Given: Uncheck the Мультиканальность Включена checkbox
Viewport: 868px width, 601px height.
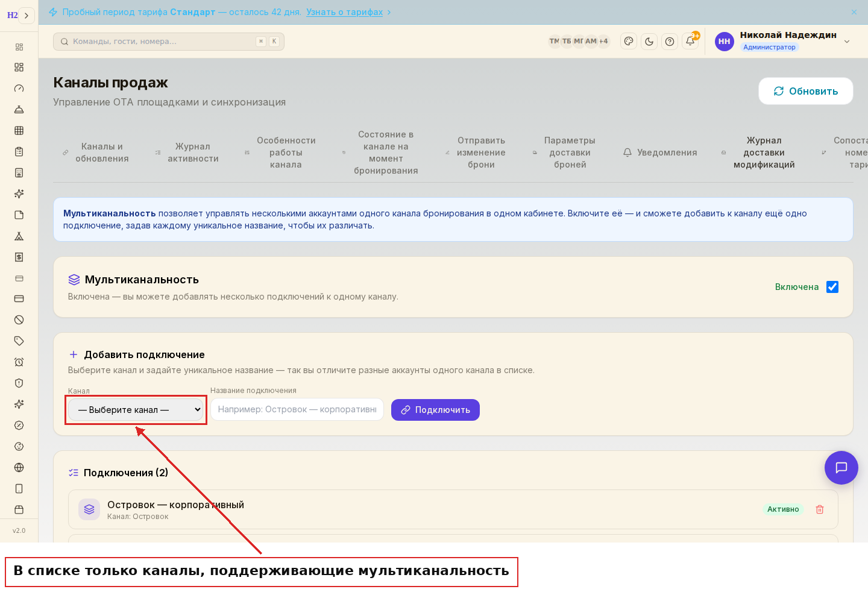Looking at the screenshot, I should click(832, 287).
